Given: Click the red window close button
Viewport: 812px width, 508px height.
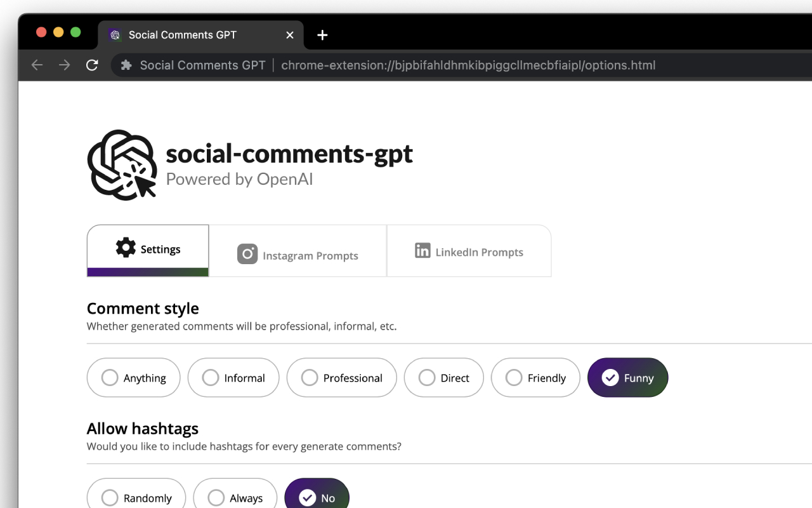Looking at the screenshot, I should (41, 32).
